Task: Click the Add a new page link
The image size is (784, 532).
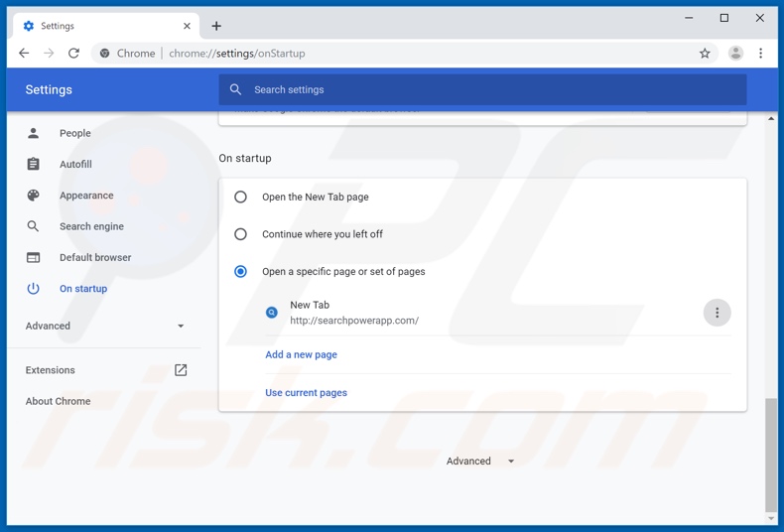Action: coord(301,354)
